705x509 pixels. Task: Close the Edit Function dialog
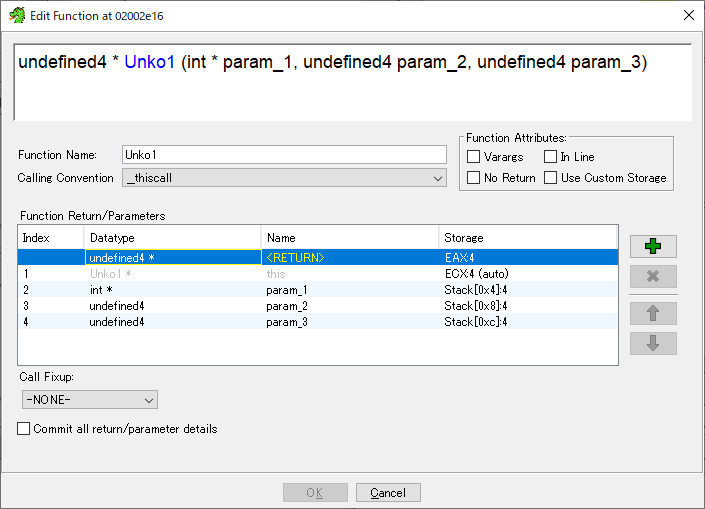tap(688, 15)
